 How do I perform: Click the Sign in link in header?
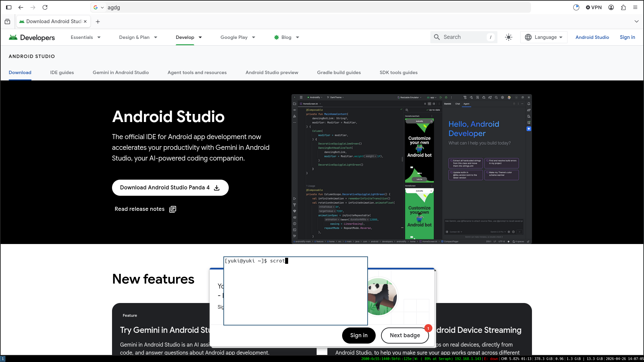(627, 37)
